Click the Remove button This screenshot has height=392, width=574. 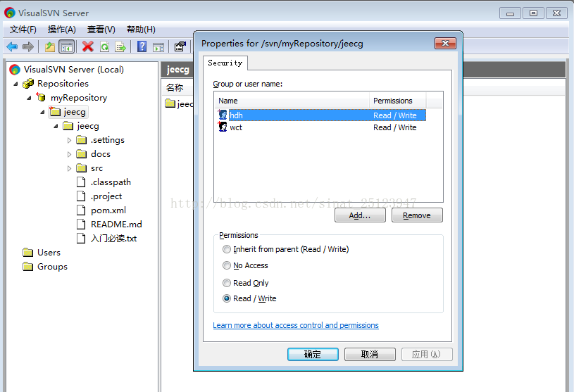pyautogui.click(x=417, y=215)
